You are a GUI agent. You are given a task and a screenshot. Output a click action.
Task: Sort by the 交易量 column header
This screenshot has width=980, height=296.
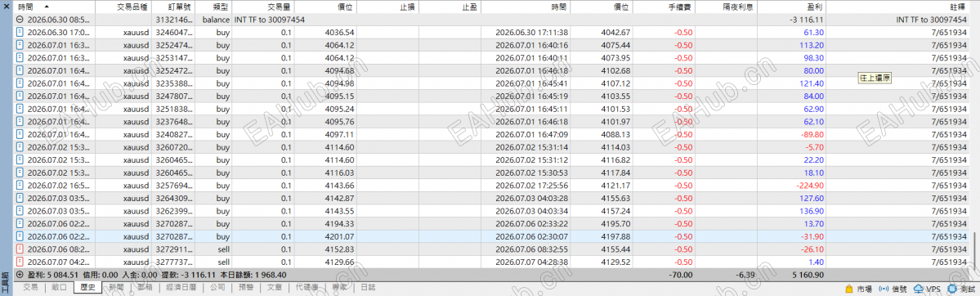tap(262, 7)
